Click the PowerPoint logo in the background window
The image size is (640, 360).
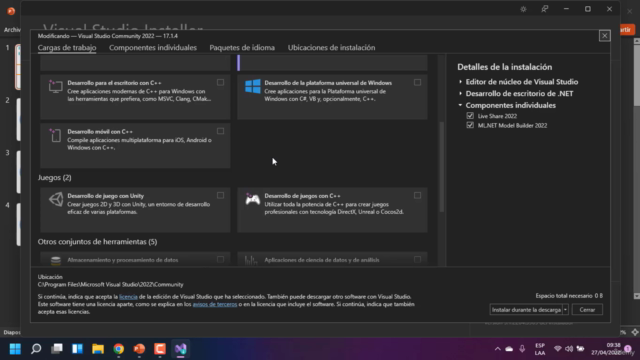tap(11, 11)
